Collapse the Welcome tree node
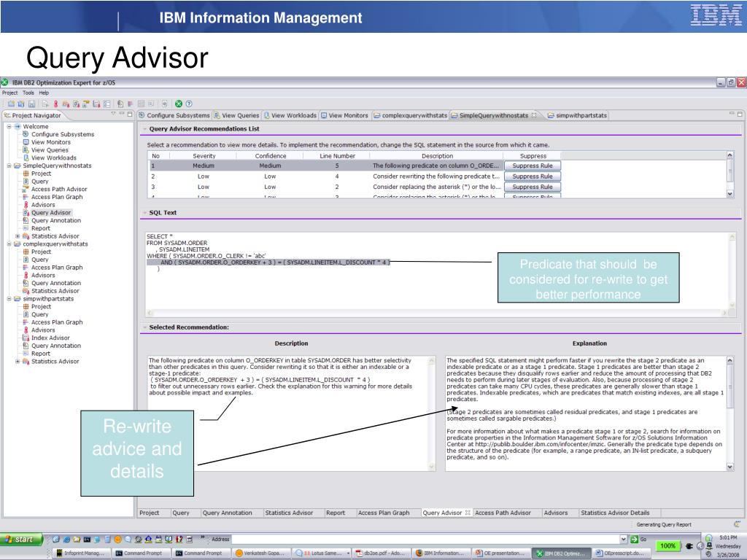Image resolution: width=747 pixels, height=560 pixels. [9, 126]
